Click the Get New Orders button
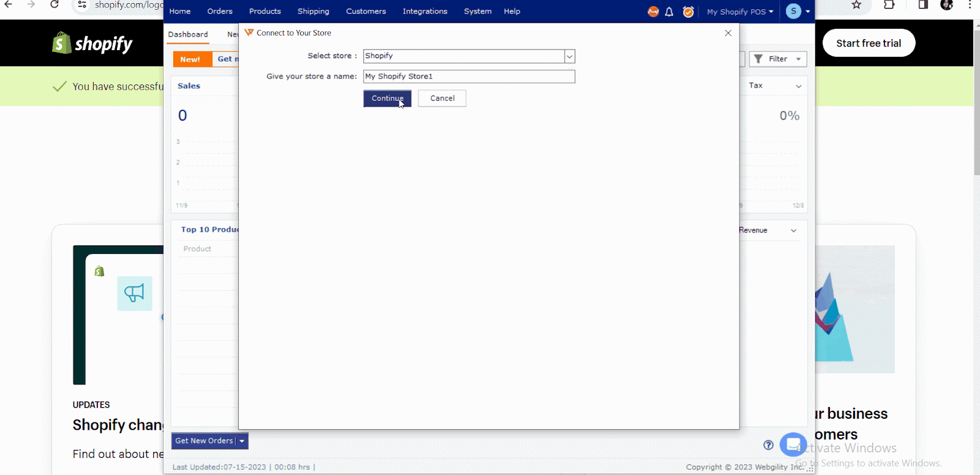 [x=205, y=441]
